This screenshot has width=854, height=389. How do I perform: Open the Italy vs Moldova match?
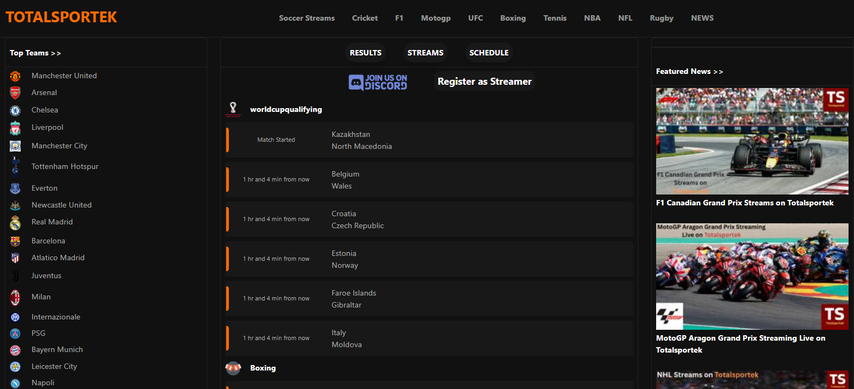(x=429, y=338)
